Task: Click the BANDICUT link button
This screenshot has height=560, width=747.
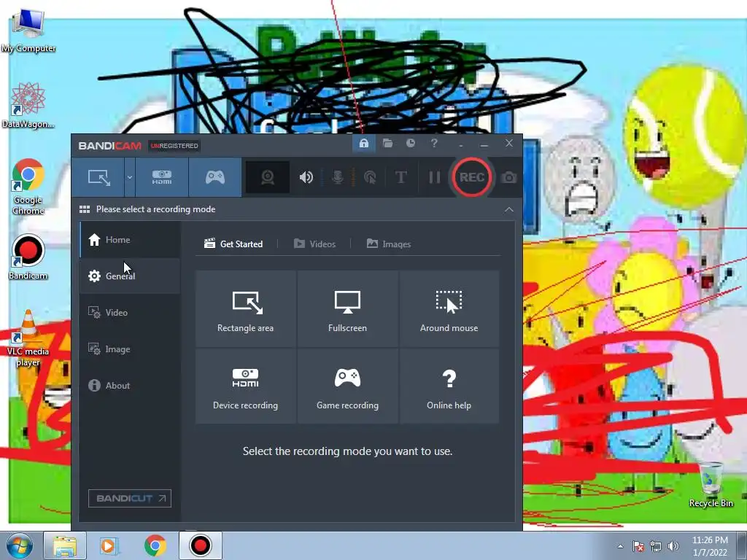Action: (x=130, y=499)
